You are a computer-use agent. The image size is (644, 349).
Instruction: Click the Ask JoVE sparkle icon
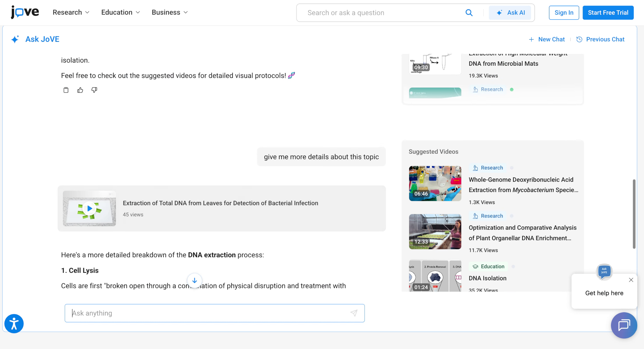pyautogui.click(x=15, y=39)
